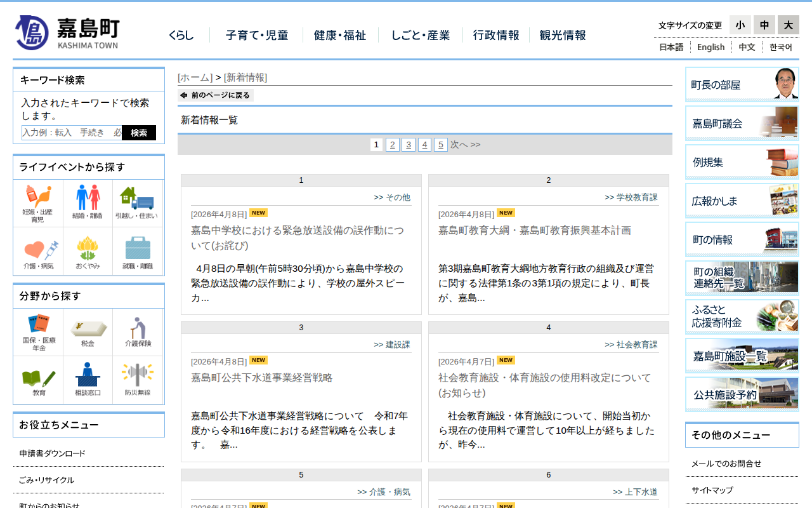
Task: Open the 町長の部屋 mayor banner
Action: 742,84
